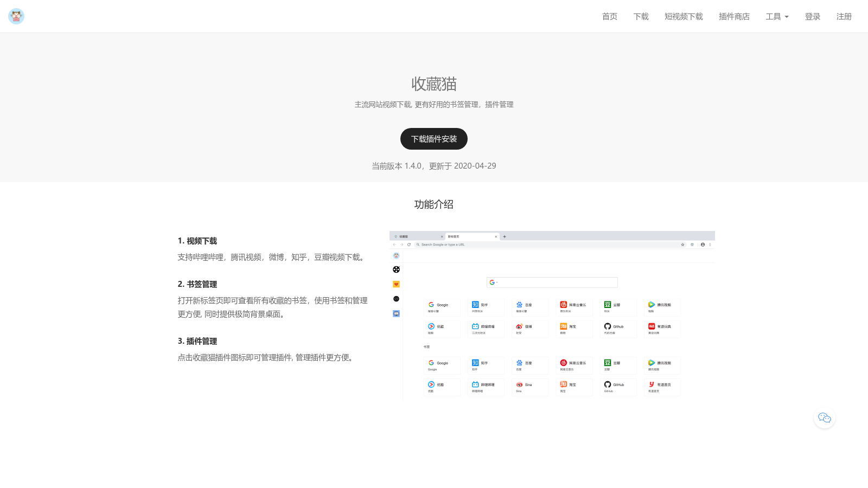Screen dimensions: 868x488
Task: Click the 下载插件安装 button
Action: point(434,139)
